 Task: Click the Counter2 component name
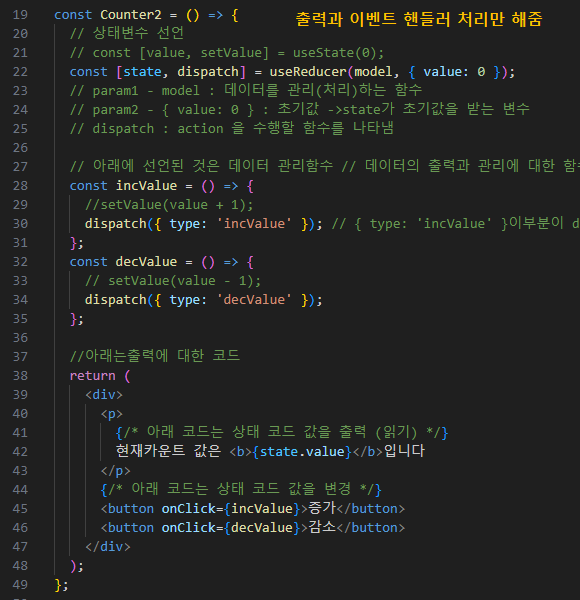click(x=131, y=15)
